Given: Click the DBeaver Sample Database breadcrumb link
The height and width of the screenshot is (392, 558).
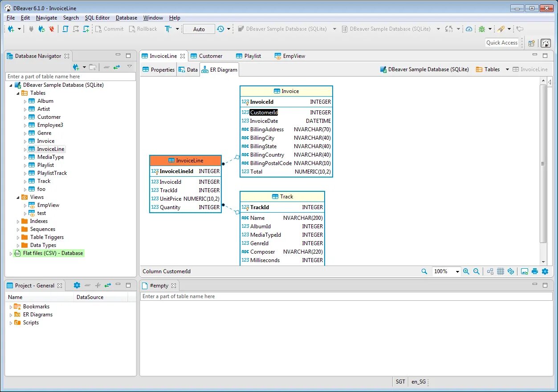Looking at the screenshot, I should point(424,69).
